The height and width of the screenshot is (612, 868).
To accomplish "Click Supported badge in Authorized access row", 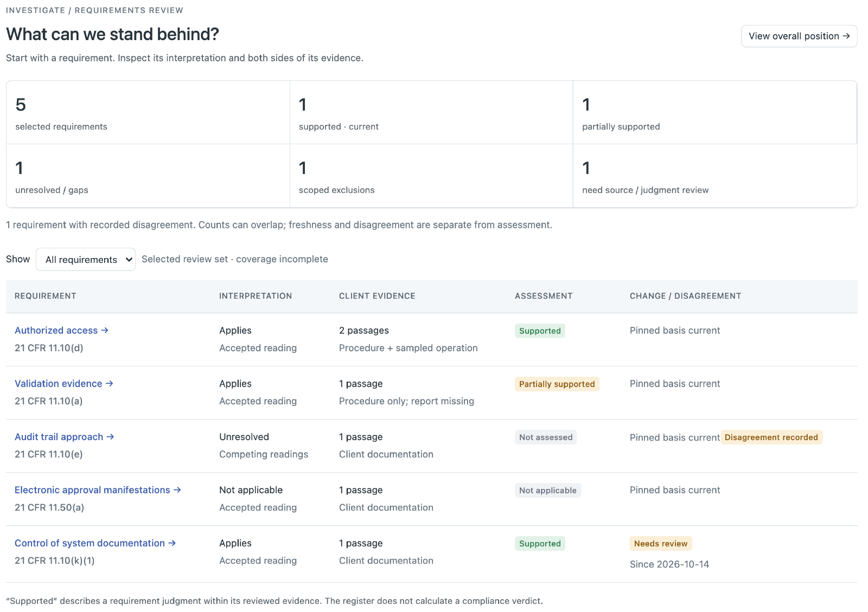I will coord(540,331).
